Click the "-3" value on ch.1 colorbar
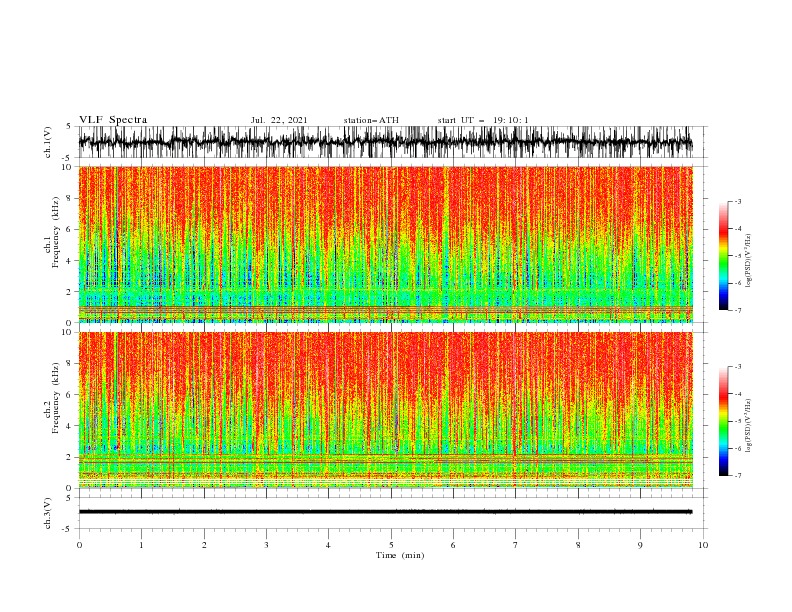The image size is (792, 612). pyautogui.click(x=738, y=201)
